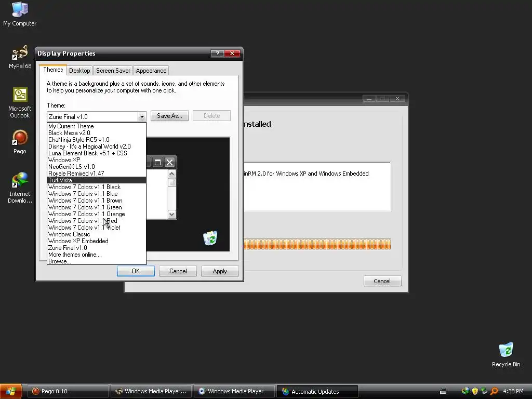Choose the highlighted TurkVista theme
This screenshot has height=399, width=532.
click(96, 180)
